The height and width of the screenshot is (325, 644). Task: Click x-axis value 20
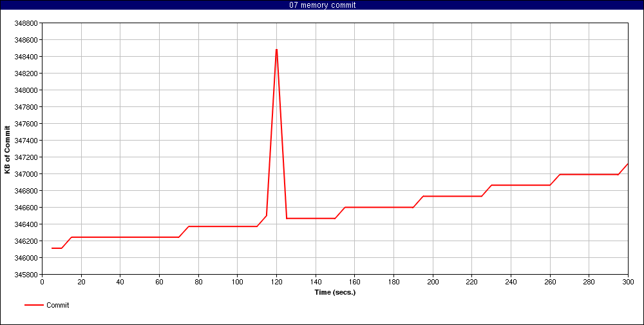(81, 282)
